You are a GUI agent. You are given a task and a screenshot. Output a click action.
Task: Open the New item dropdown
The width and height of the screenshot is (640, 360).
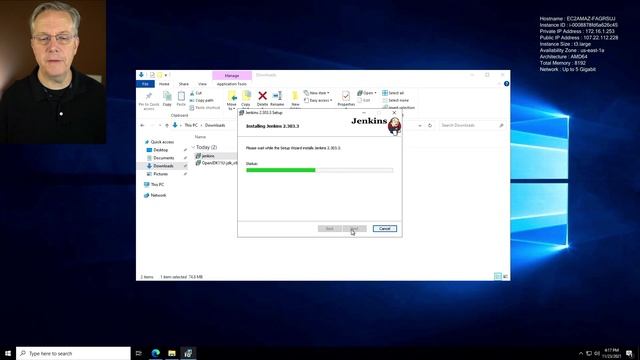click(317, 93)
